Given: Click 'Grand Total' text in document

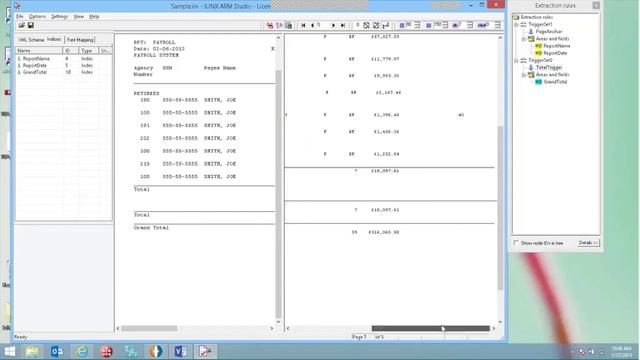Looking at the screenshot, I should coord(151,228).
